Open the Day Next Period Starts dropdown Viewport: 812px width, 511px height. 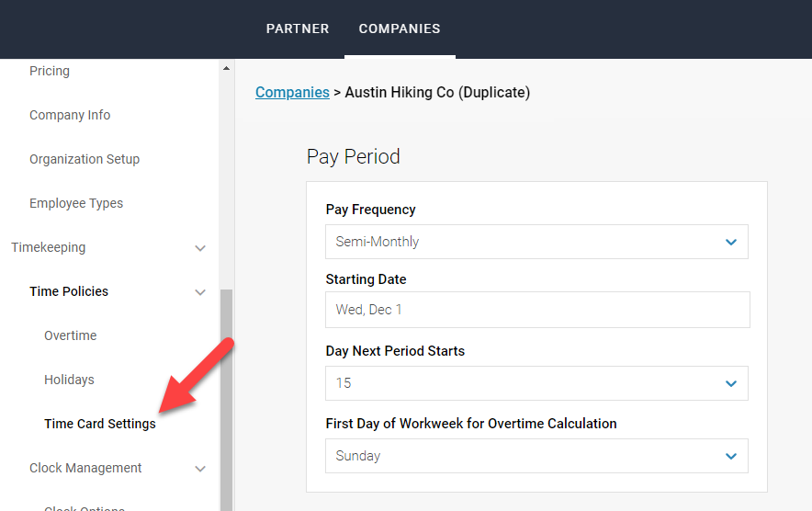(536, 383)
